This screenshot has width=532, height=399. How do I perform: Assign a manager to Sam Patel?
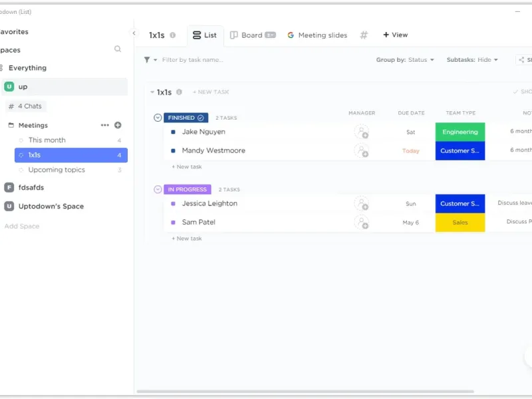tap(361, 222)
